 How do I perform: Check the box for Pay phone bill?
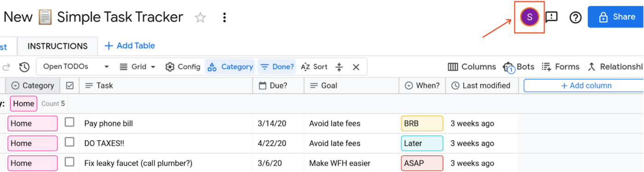pyautogui.click(x=69, y=122)
